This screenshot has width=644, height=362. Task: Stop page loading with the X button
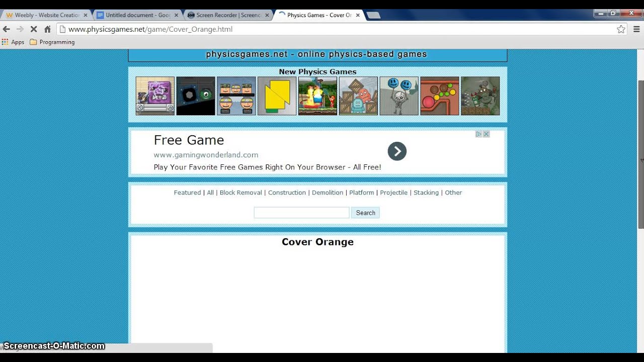(34, 29)
